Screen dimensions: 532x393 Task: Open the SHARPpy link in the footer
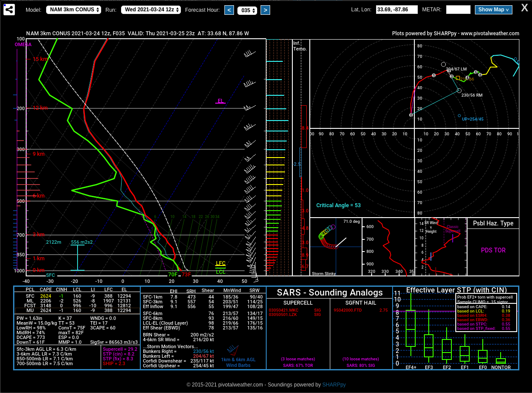pyautogui.click(x=334, y=385)
